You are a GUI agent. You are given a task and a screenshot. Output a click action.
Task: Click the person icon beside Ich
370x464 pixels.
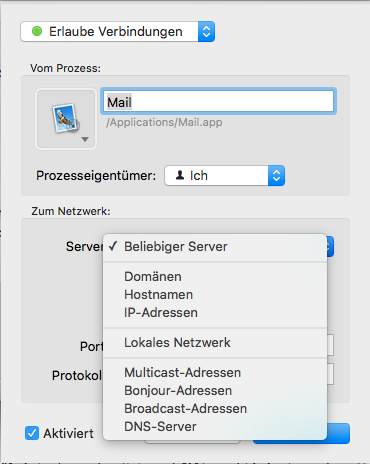[180, 175]
